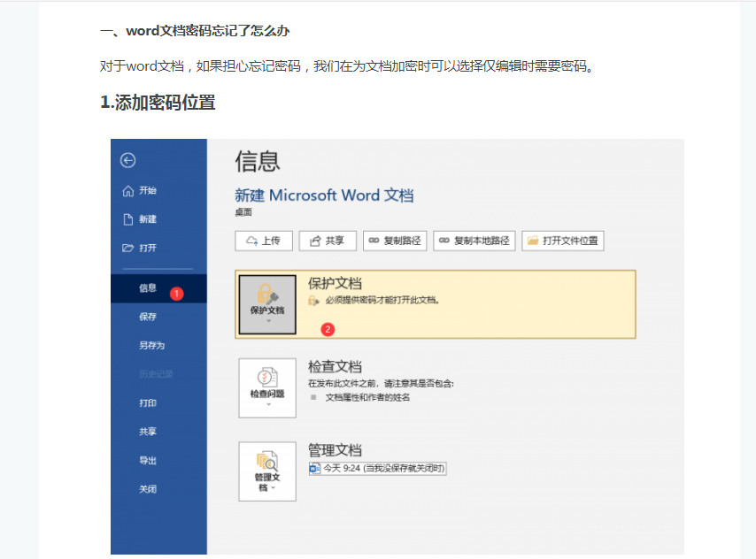Click the 复制本地路径 button

[x=474, y=240]
